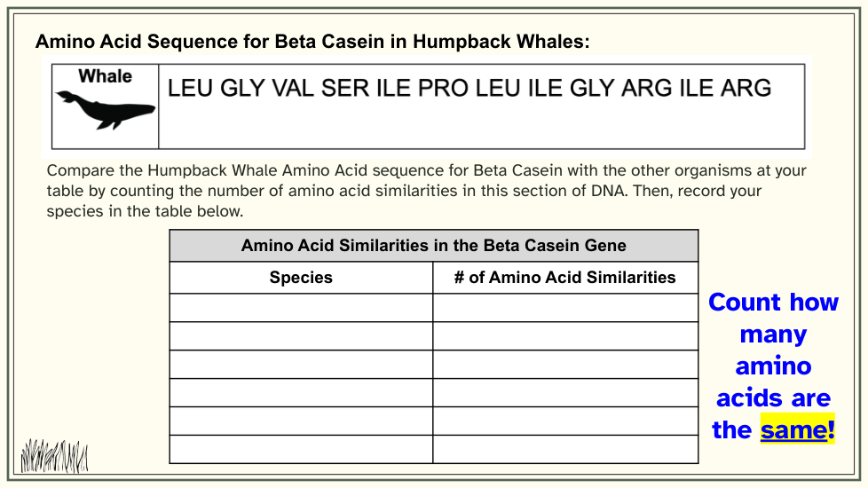Click the 'Amino Acid Similarities in the Beta Casein Gene' title

(434, 246)
